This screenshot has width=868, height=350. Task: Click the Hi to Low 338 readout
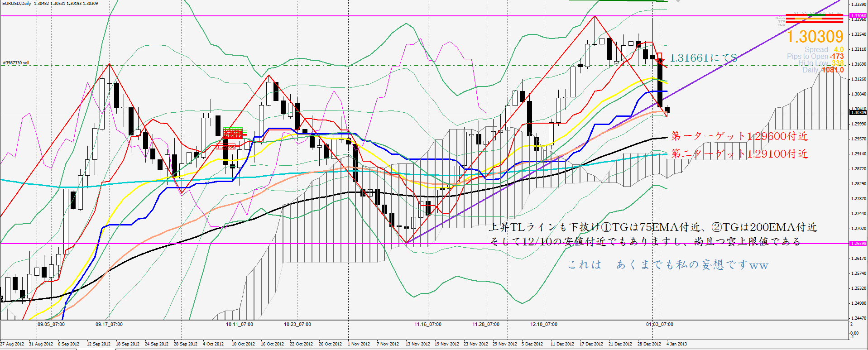point(821,63)
